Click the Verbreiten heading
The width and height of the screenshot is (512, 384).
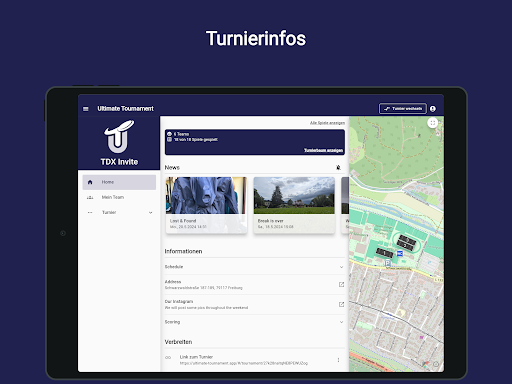[178, 342]
